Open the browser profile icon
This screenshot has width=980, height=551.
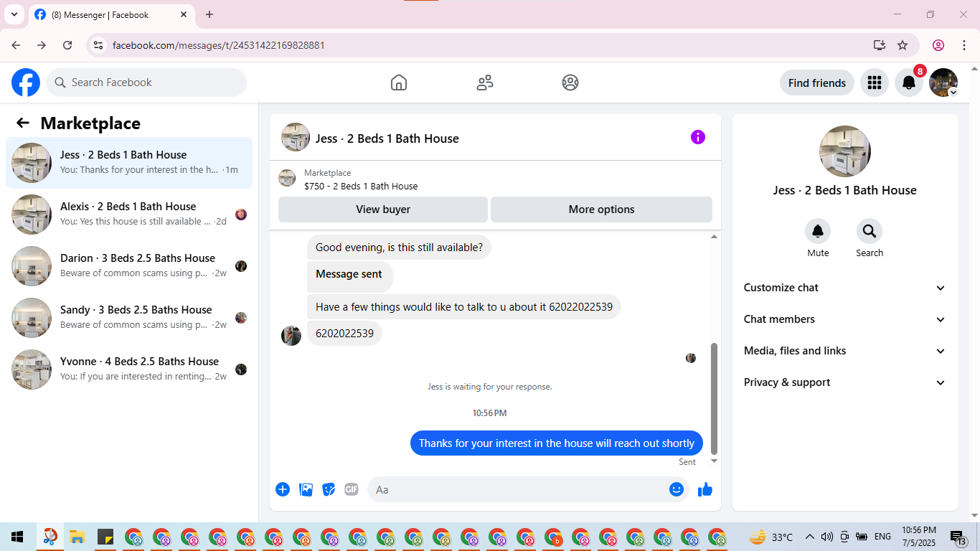(938, 45)
